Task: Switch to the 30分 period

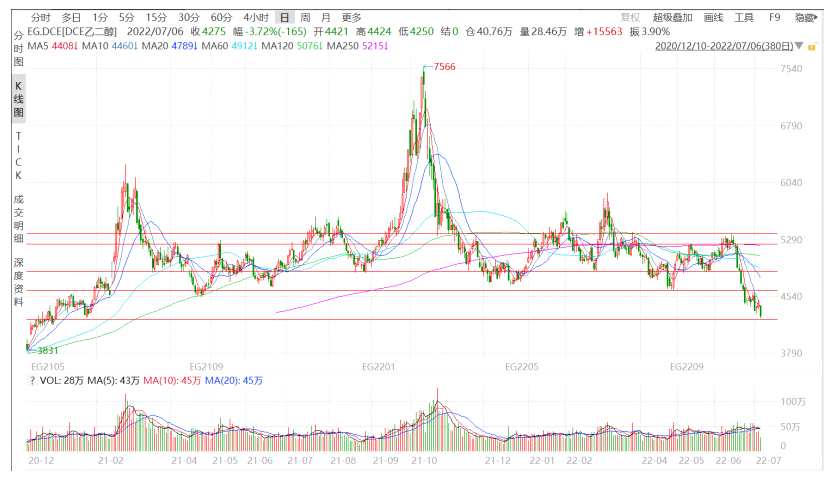Action: (x=188, y=18)
